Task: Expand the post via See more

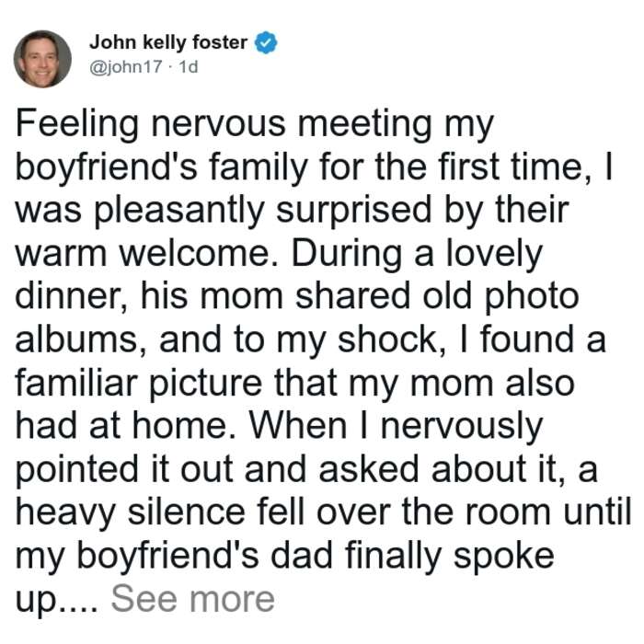Action: (x=192, y=599)
